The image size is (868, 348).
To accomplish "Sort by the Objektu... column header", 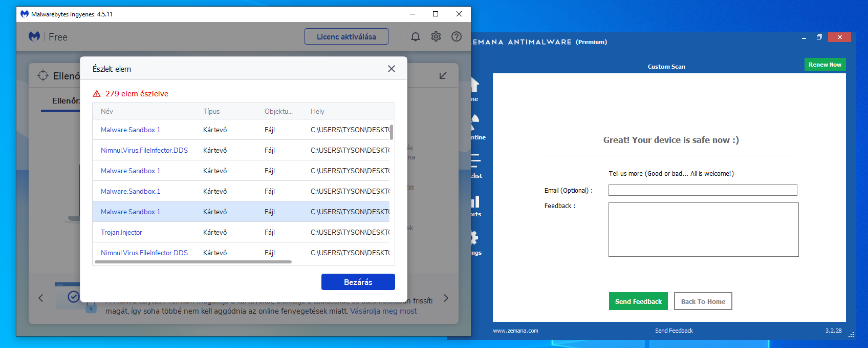I will pyautogui.click(x=278, y=111).
